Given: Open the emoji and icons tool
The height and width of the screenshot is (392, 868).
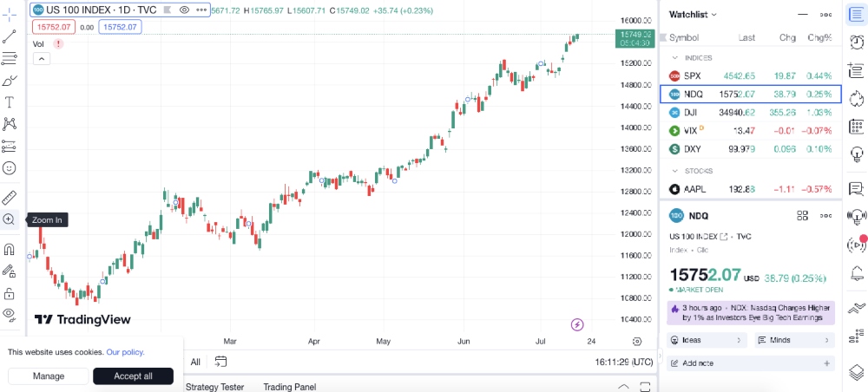Looking at the screenshot, I should click(x=9, y=167).
